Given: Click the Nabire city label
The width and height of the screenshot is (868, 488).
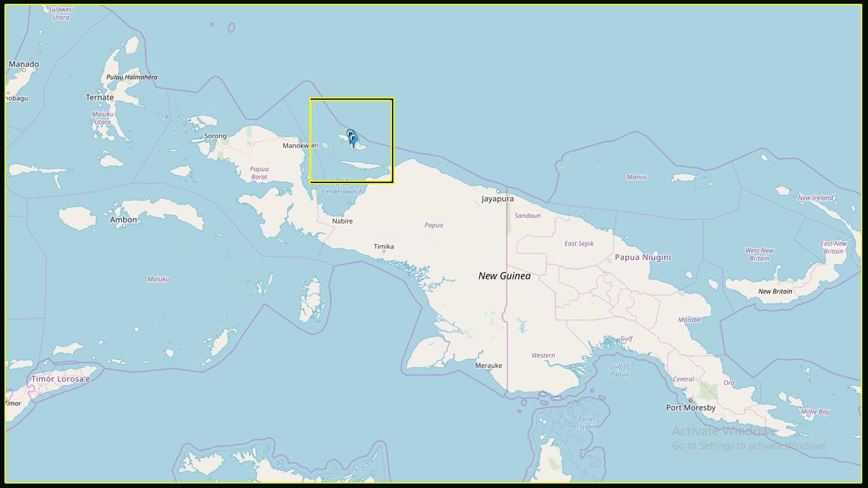Looking at the screenshot, I should (342, 220).
